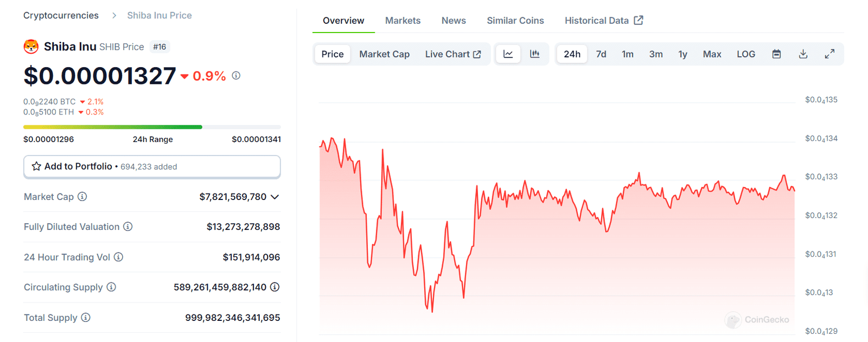Viewport: 868px width, 342px height.
Task: Go to Cryptocurrencies breadcrumb
Action: (x=61, y=15)
